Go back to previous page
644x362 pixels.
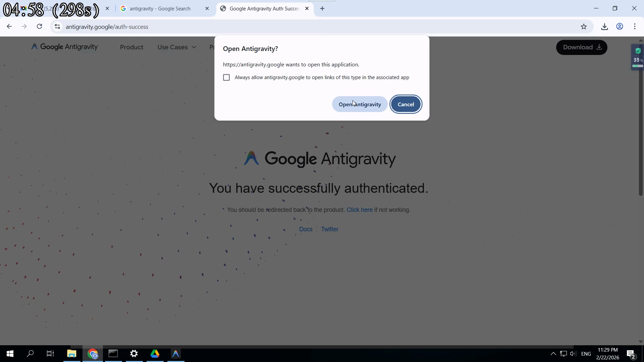[x=9, y=26]
